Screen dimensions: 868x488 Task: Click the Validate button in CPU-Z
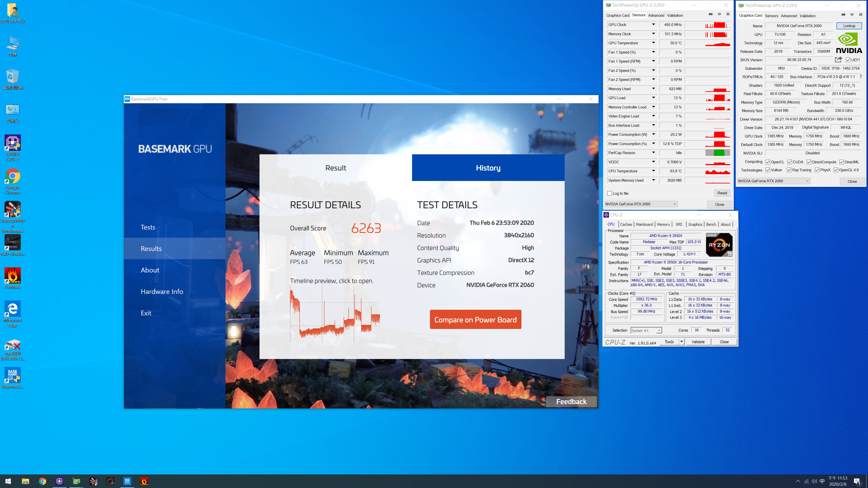[698, 342]
